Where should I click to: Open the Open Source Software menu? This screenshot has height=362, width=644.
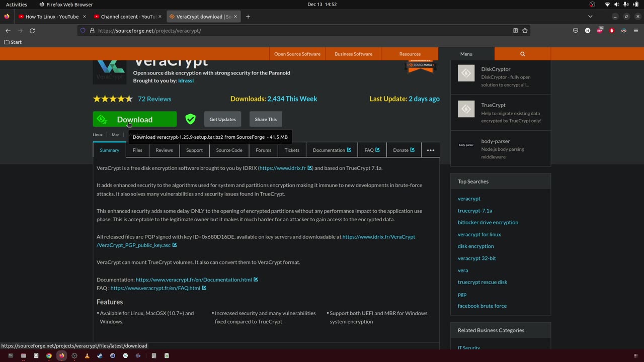(x=297, y=54)
